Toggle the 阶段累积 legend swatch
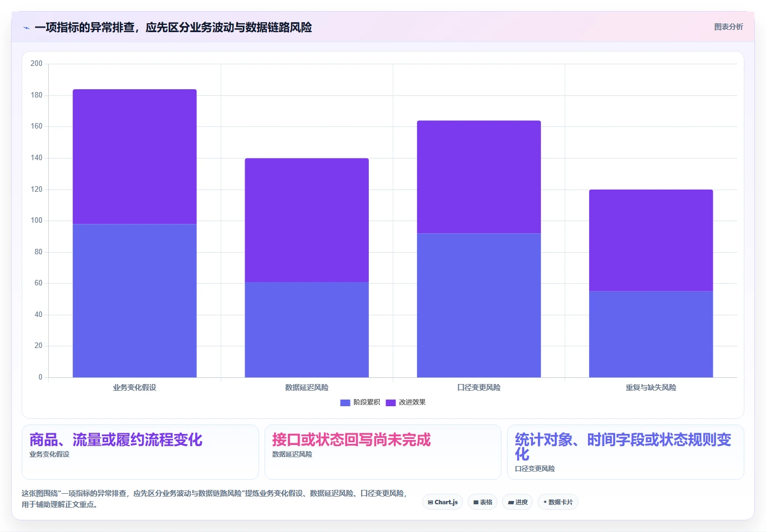 point(345,402)
